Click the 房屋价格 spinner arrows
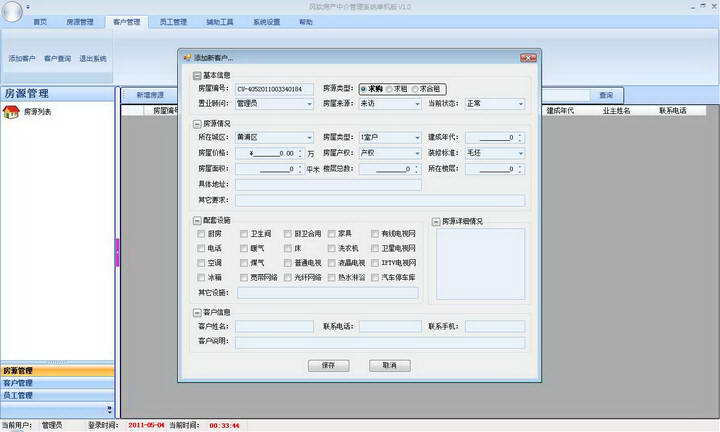 [x=300, y=153]
